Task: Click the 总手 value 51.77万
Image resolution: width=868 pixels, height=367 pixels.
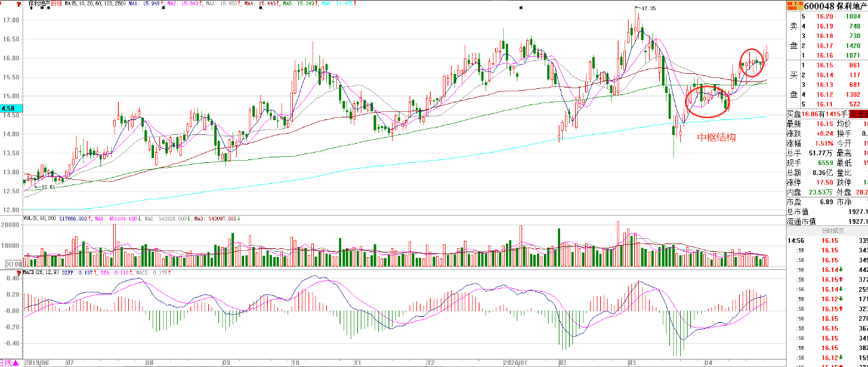Action: pos(821,153)
